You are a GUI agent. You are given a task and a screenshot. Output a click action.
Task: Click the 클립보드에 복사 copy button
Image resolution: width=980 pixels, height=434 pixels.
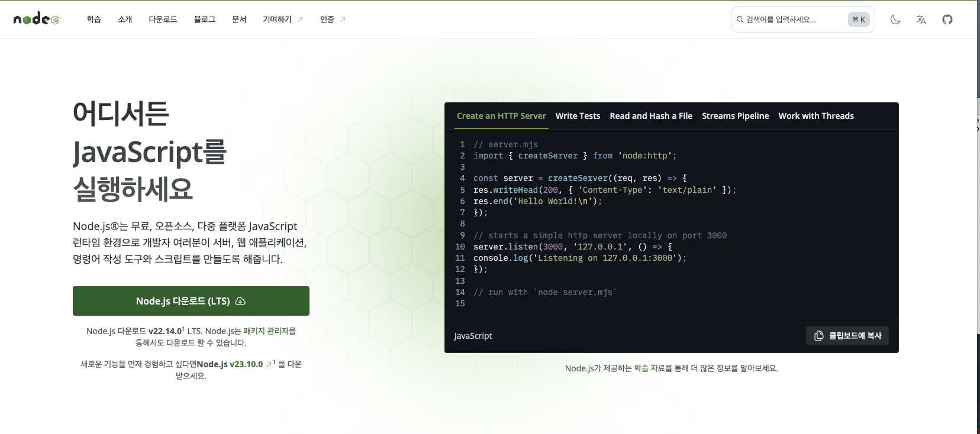[x=847, y=336]
